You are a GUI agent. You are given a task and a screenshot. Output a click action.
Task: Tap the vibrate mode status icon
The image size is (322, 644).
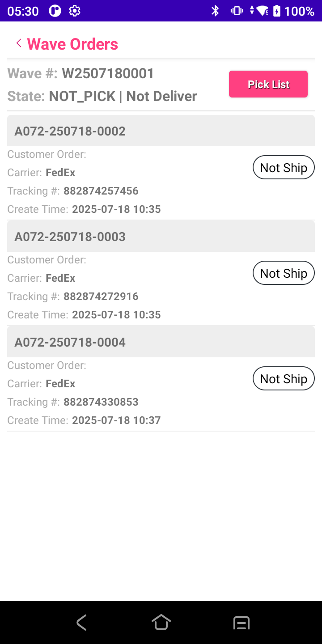[x=237, y=11]
